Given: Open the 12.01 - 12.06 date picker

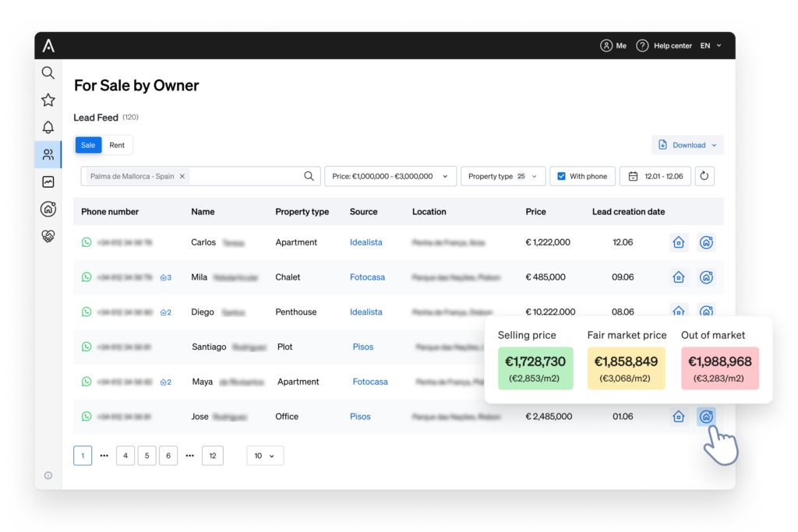Looking at the screenshot, I should point(655,176).
